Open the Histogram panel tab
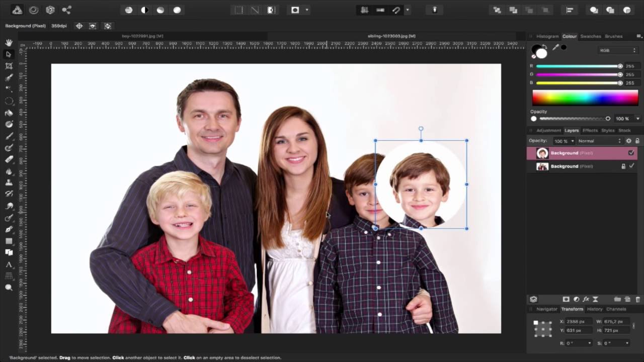The height and width of the screenshot is (362, 644). click(547, 36)
